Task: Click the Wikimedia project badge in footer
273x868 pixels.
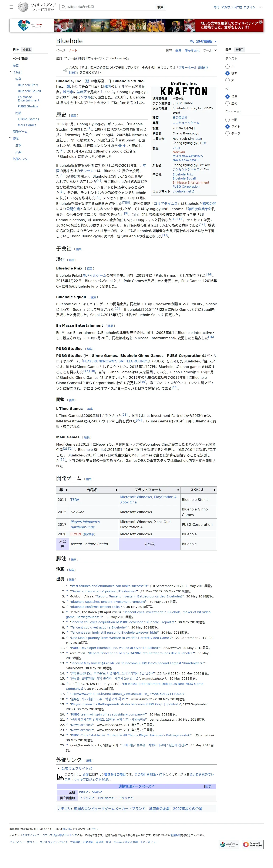Action: click(229, 844)
